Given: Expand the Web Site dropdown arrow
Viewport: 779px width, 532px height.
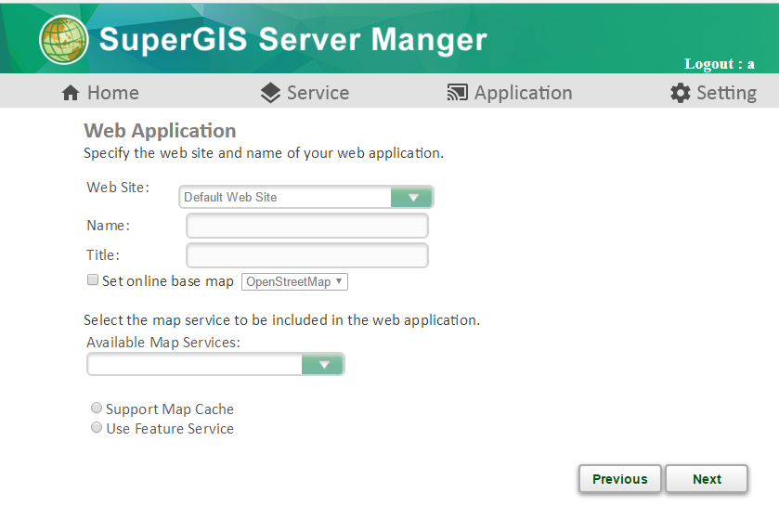Looking at the screenshot, I should [412, 197].
